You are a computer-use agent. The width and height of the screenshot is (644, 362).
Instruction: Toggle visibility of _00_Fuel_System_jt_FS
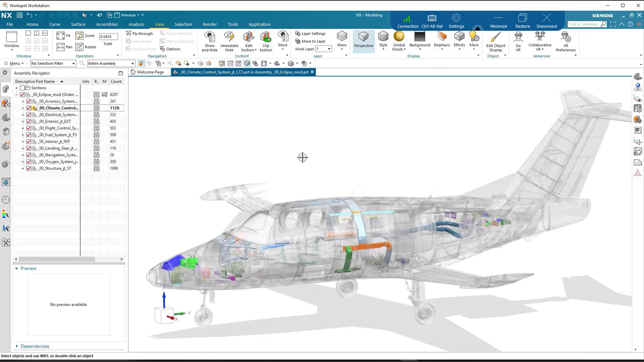point(28,135)
